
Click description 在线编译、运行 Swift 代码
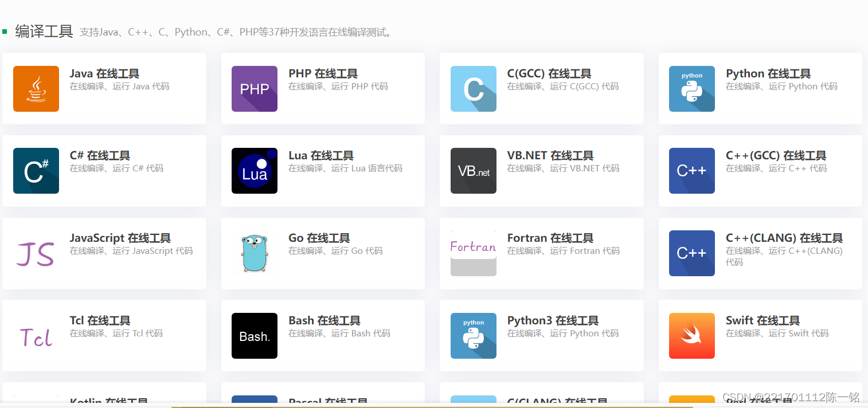pyautogui.click(x=777, y=334)
